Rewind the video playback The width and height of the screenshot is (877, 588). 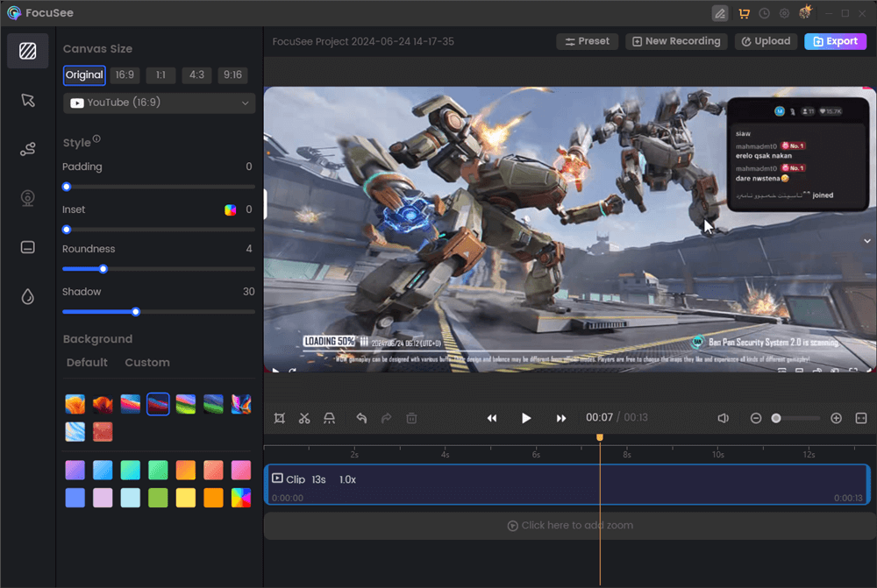[492, 418]
